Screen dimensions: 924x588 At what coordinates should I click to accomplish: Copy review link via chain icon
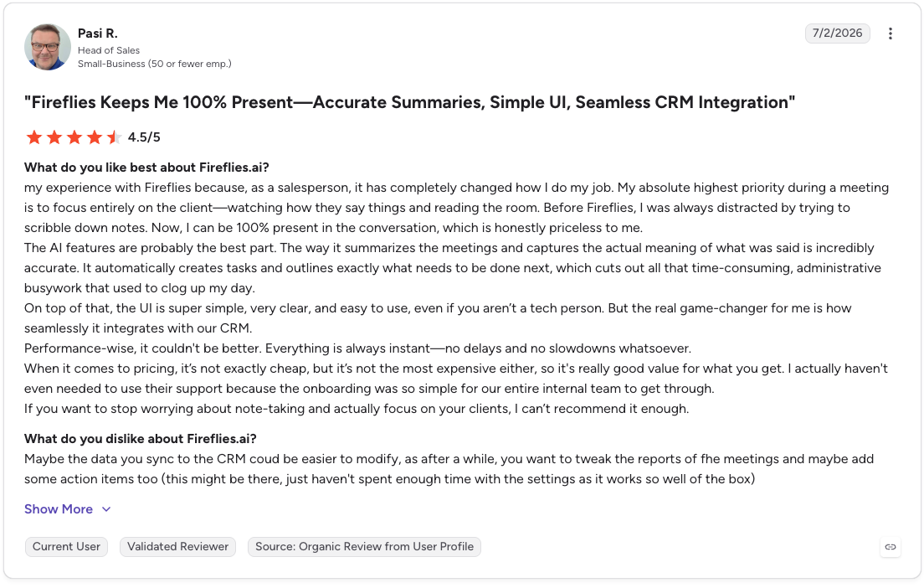(891, 547)
